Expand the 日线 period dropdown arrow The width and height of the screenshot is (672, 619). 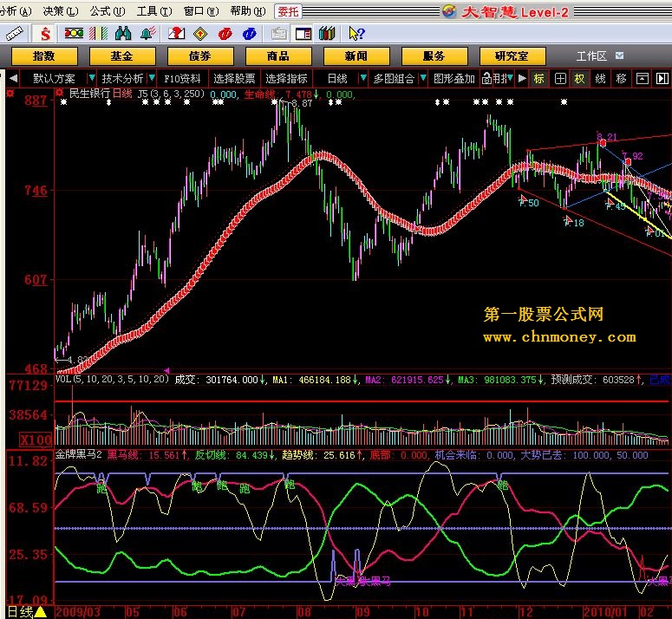[x=363, y=78]
